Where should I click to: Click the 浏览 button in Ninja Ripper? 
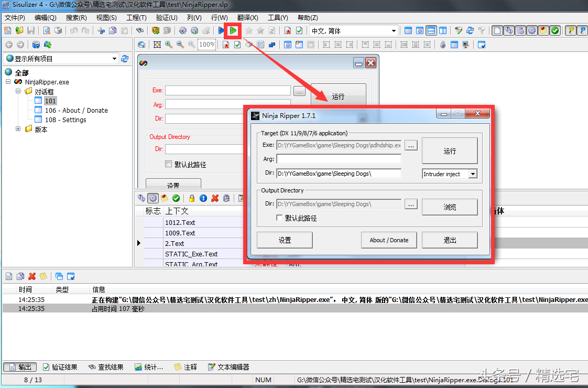tap(450, 207)
